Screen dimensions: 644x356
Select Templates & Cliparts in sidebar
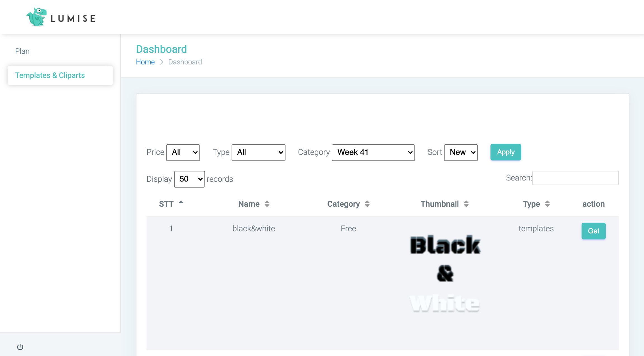50,75
